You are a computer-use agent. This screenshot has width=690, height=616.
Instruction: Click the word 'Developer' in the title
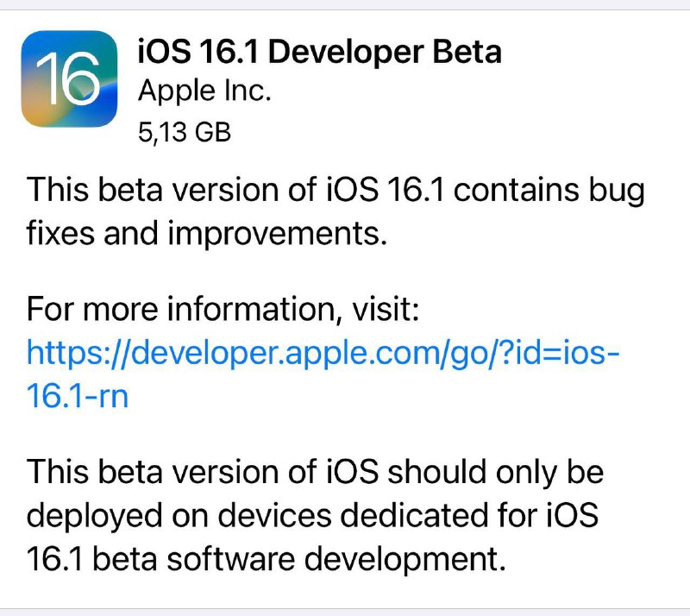(x=346, y=53)
